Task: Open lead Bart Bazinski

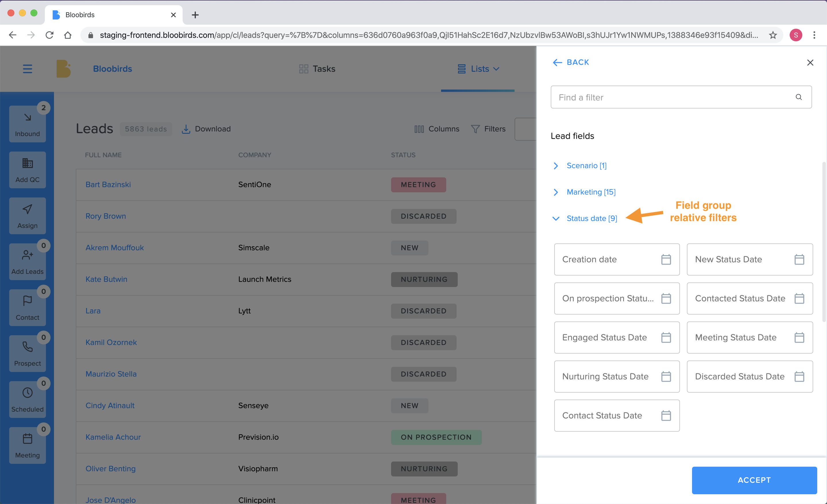Action: click(108, 185)
